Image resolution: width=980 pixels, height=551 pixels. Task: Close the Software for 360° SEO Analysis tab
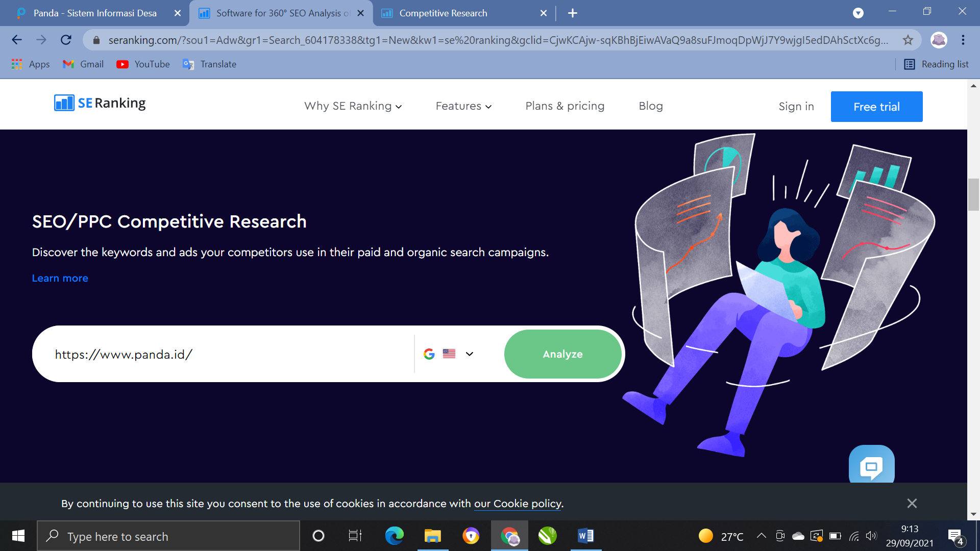coord(361,13)
